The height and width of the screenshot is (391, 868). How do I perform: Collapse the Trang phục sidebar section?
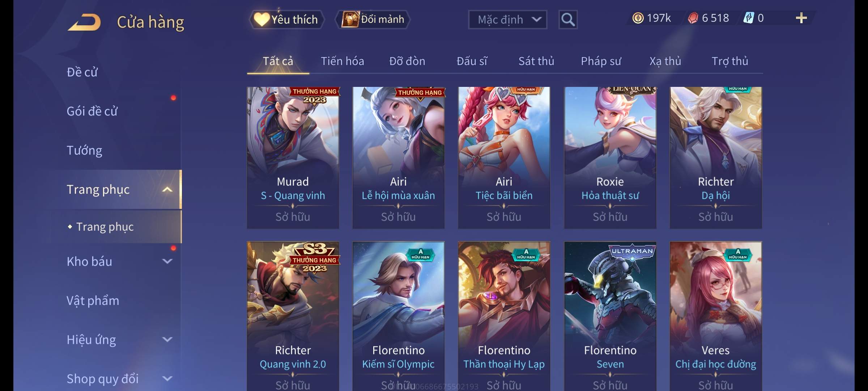pos(167,189)
